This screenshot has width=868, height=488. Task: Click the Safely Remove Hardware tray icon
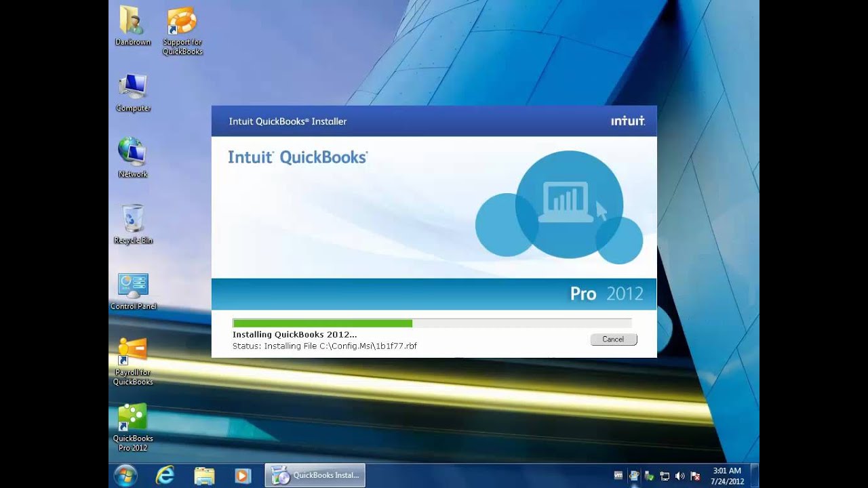(650, 476)
